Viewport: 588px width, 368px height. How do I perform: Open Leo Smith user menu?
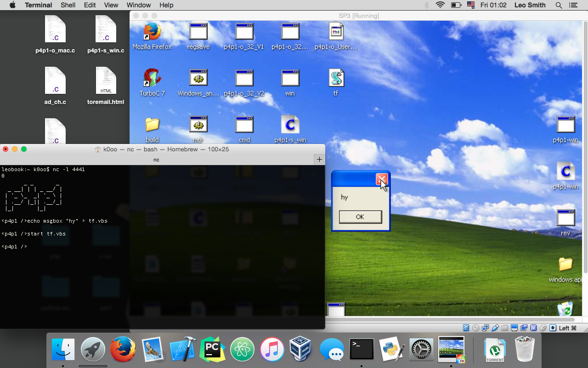pos(530,5)
